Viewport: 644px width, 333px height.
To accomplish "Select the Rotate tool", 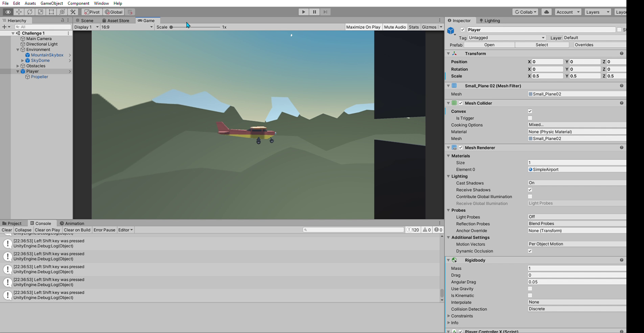I will (x=29, y=12).
